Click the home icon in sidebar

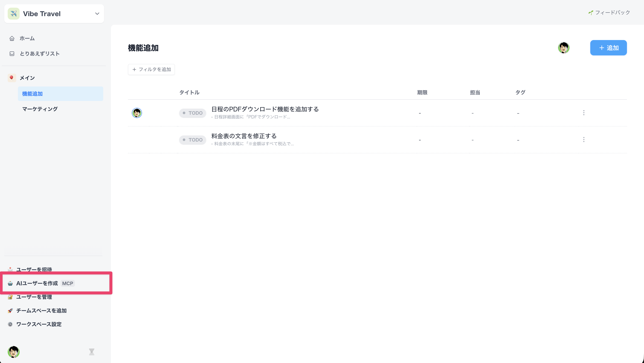[12, 39]
